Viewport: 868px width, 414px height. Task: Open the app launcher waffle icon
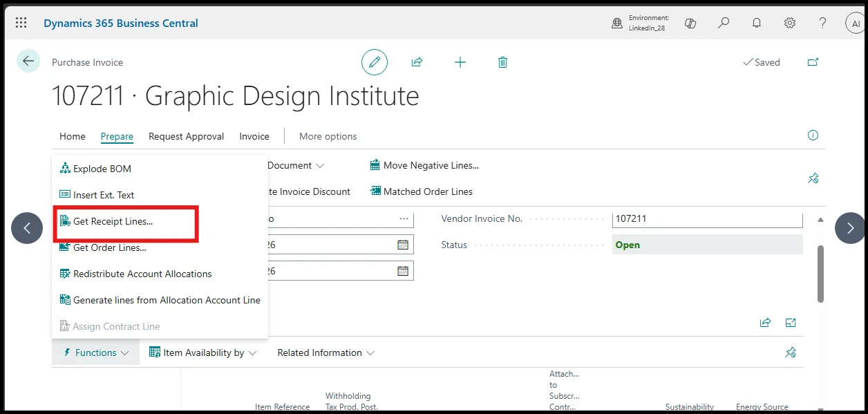(x=21, y=23)
